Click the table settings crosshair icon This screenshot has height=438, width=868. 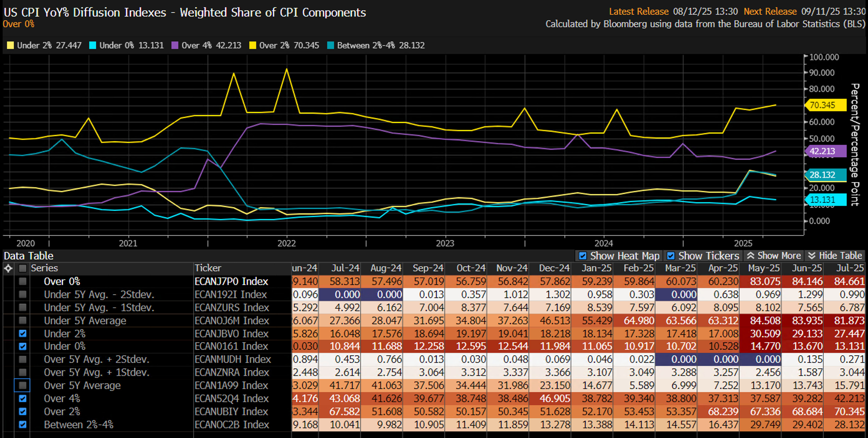coord(8,268)
